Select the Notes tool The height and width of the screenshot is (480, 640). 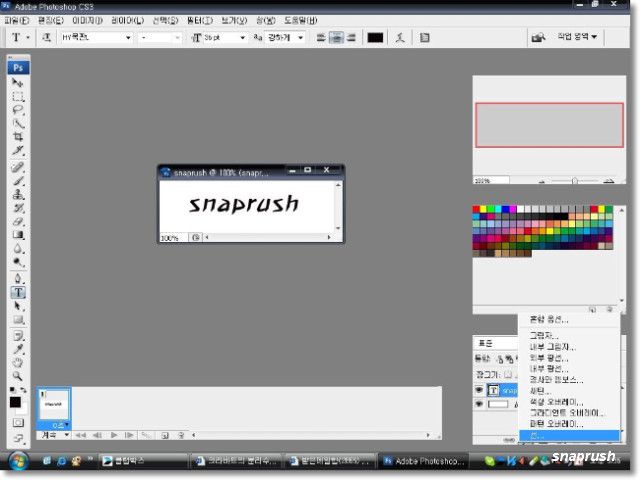click(x=18, y=336)
